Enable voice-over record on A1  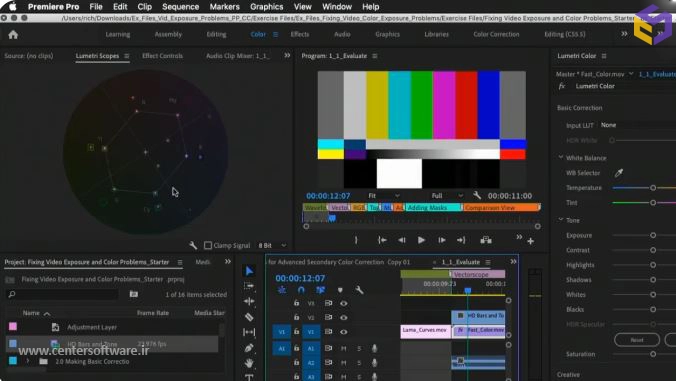(x=374, y=348)
